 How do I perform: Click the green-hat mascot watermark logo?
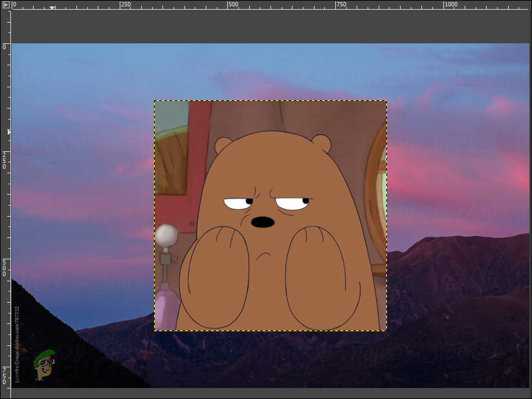pyautogui.click(x=44, y=363)
